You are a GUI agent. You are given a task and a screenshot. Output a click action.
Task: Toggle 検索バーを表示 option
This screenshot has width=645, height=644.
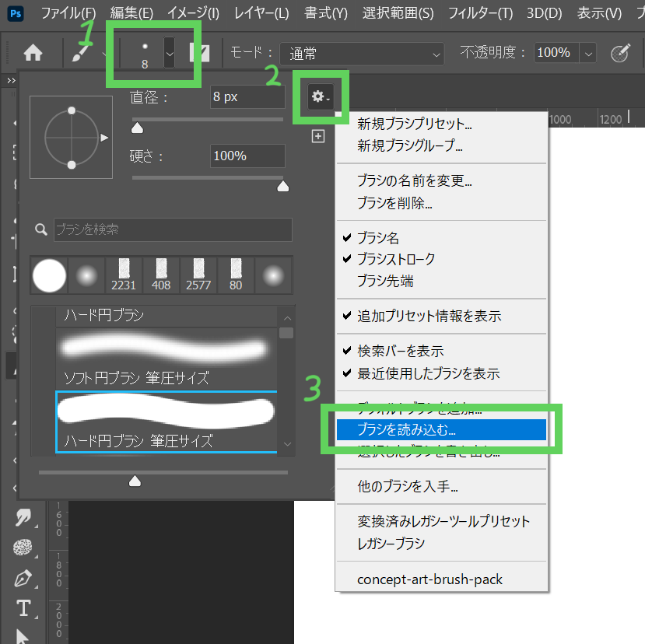click(400, 352)
